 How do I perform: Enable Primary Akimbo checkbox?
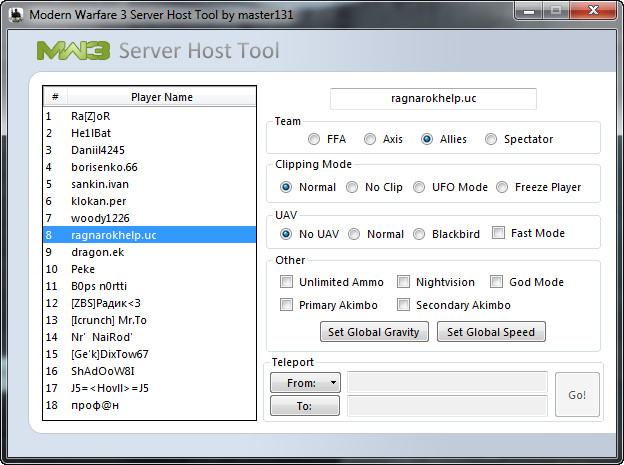[286, 305]
